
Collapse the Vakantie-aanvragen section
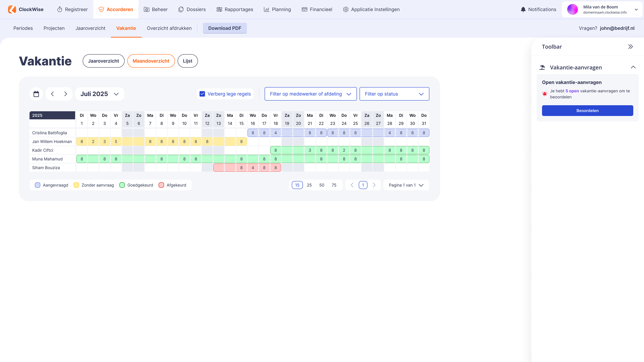coord(633,67)
